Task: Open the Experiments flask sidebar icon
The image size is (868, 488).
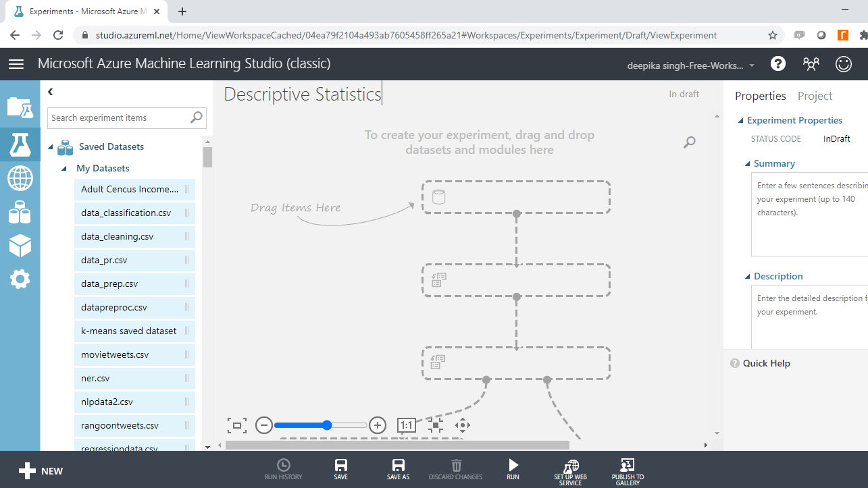Action: 20,144
